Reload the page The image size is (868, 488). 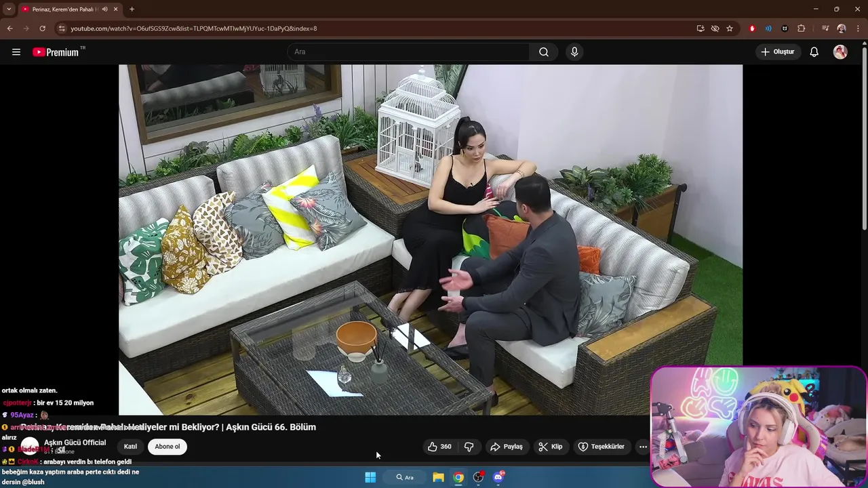click(42, 28)
